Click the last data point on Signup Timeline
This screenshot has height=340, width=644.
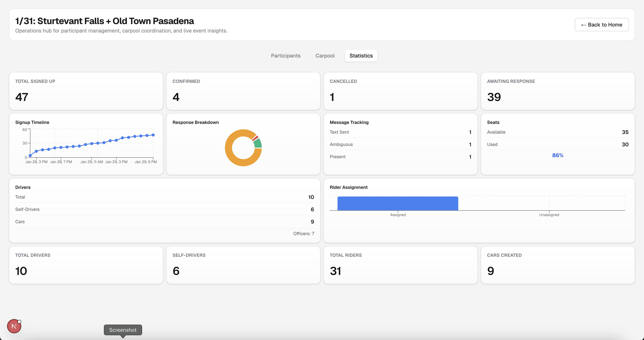[x=153, y=135]
